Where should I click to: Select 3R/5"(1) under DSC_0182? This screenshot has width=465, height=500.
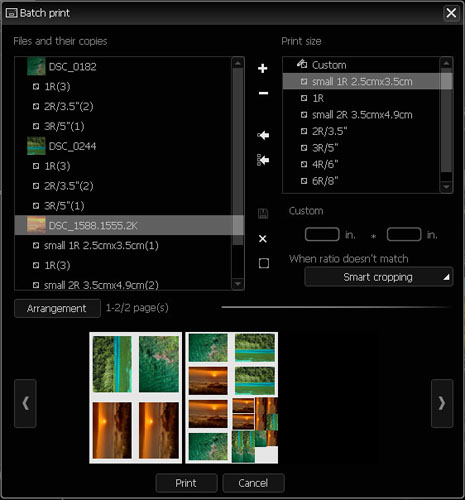(123, 126)
